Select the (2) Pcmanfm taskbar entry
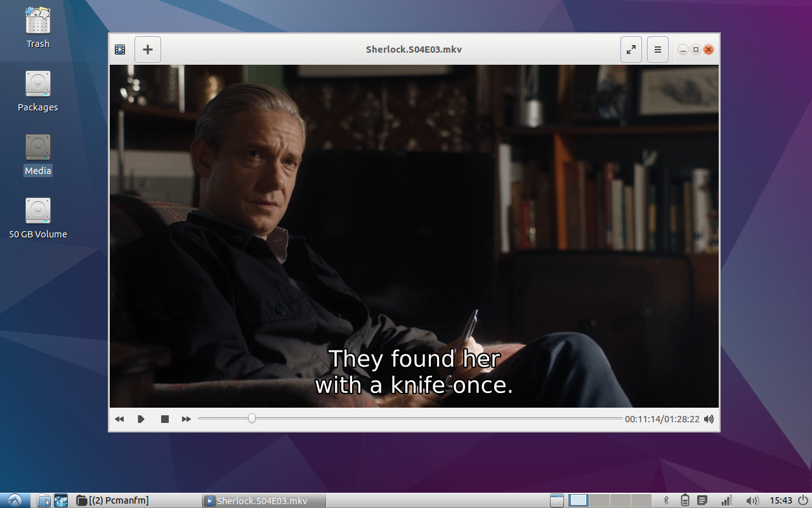Screen dimensions: 812x508 click(117, 500)
